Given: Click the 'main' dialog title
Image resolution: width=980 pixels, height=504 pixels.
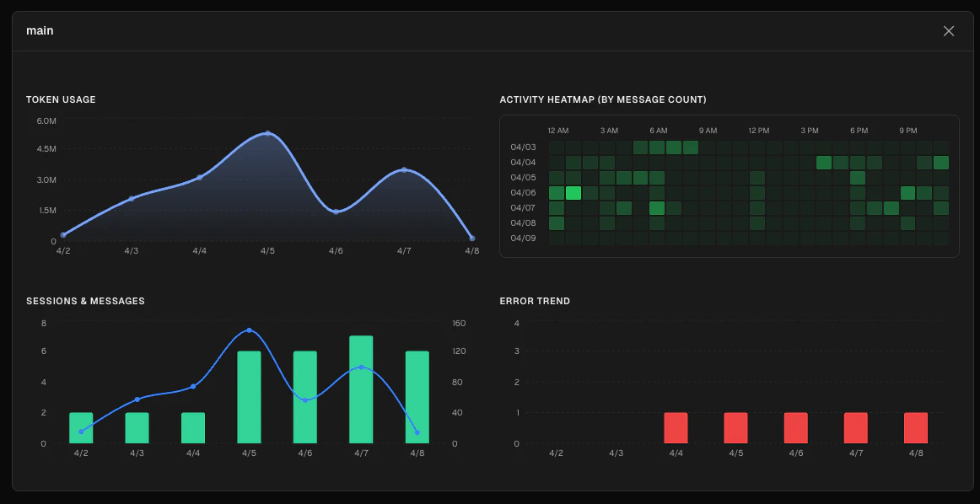Looking at the screenshot, I should [40, 30].
